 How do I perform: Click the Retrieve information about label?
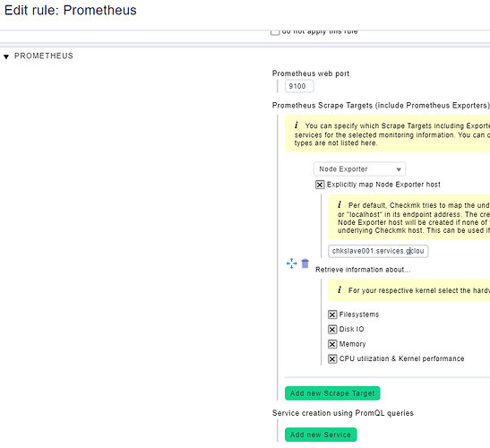click(363, 270)
